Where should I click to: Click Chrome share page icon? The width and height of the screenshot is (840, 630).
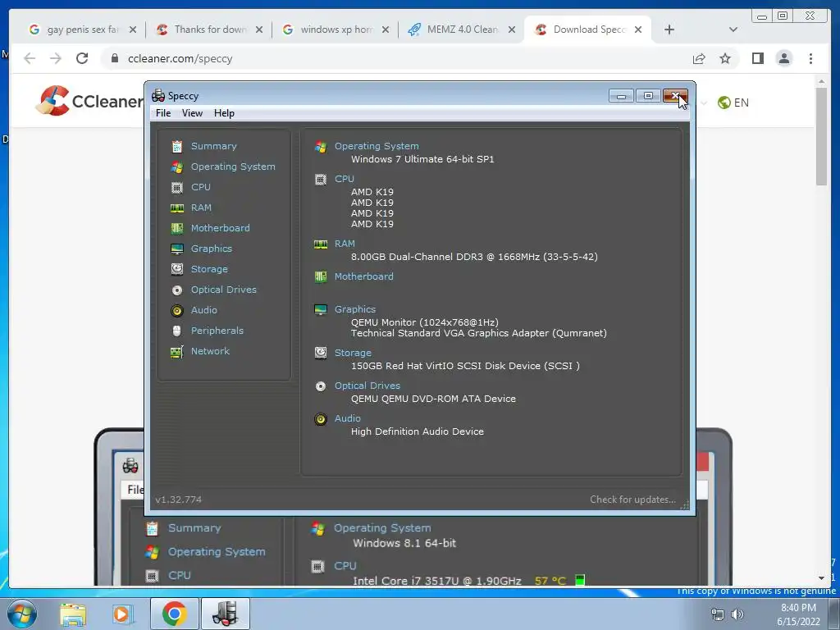[x=699, y=58]
